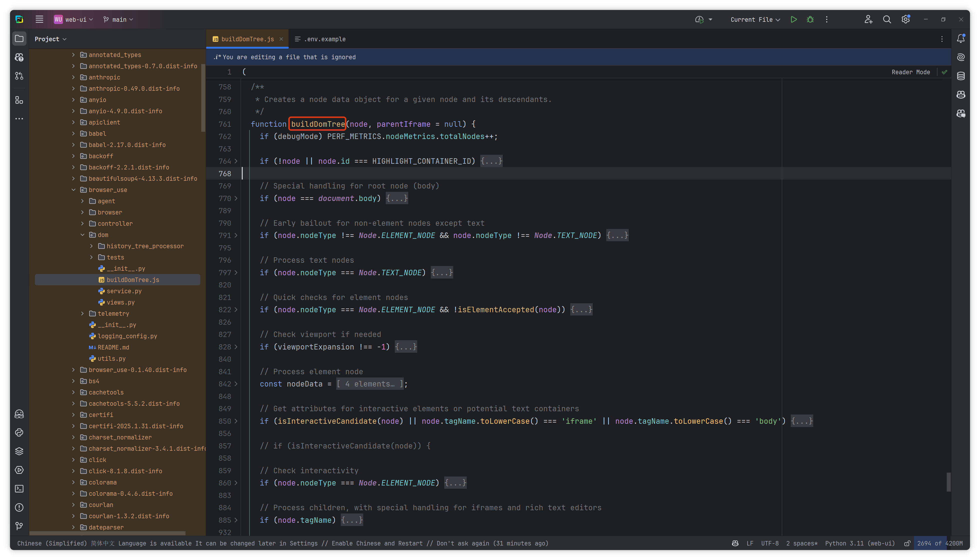Open the Python Packages tool window

point(19,451)
